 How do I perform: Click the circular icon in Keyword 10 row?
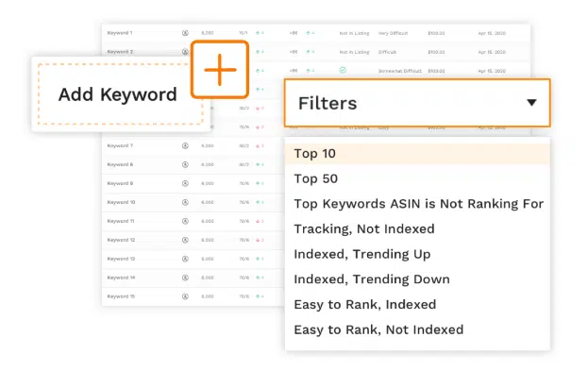(x=185, y=202)
